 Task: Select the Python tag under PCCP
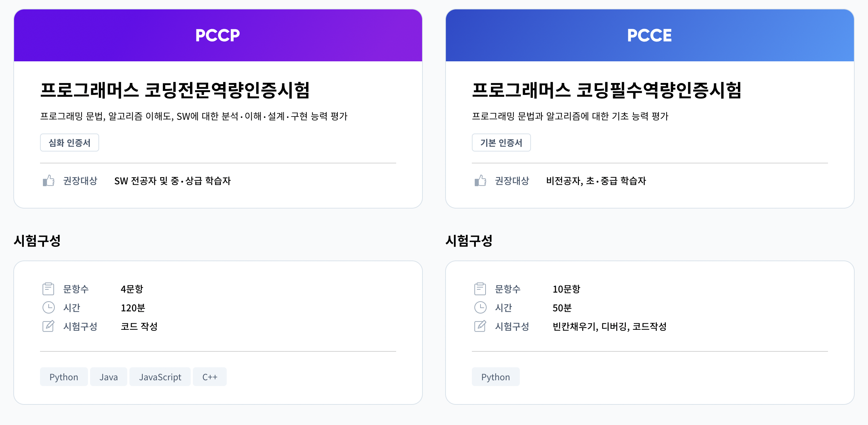point(64,377)
